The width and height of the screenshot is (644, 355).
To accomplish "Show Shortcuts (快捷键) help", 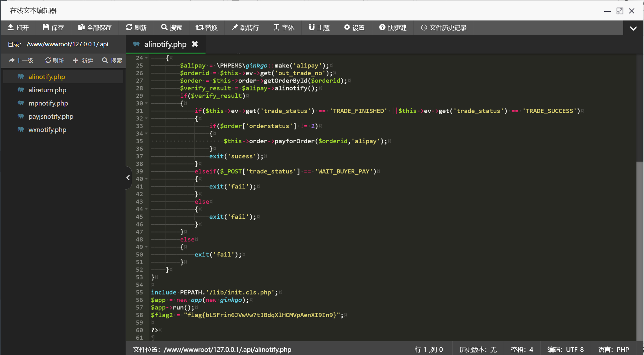I will pos(393,28).
